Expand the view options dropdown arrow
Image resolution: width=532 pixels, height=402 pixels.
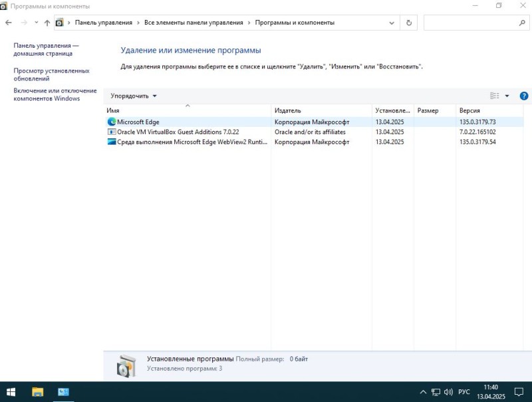(x=507, y=96)
